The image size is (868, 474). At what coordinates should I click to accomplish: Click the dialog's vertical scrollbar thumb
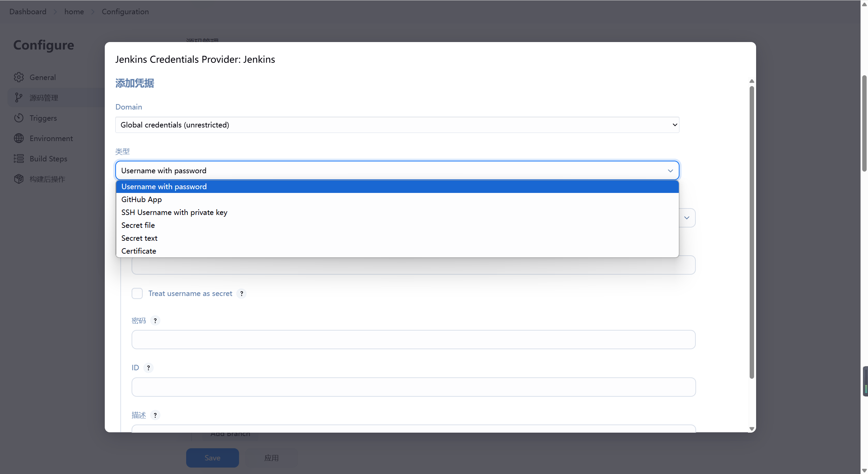pos(752,232)
